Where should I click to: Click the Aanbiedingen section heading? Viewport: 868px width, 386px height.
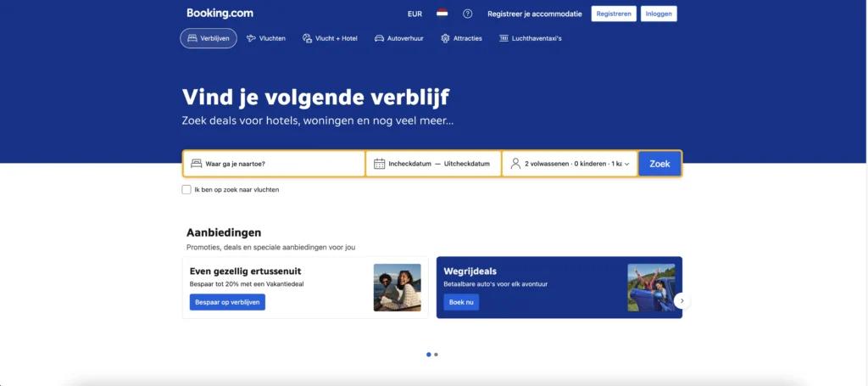(x=224, y=232)
